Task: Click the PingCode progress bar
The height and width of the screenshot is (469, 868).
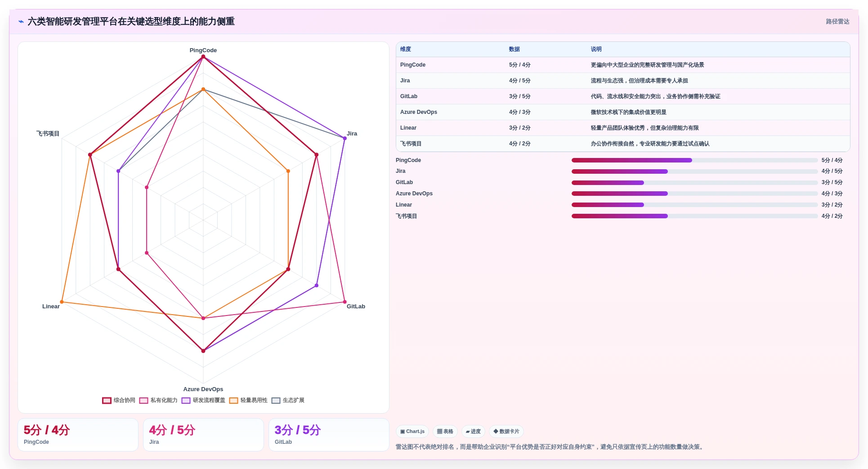Action: [694, 160]
